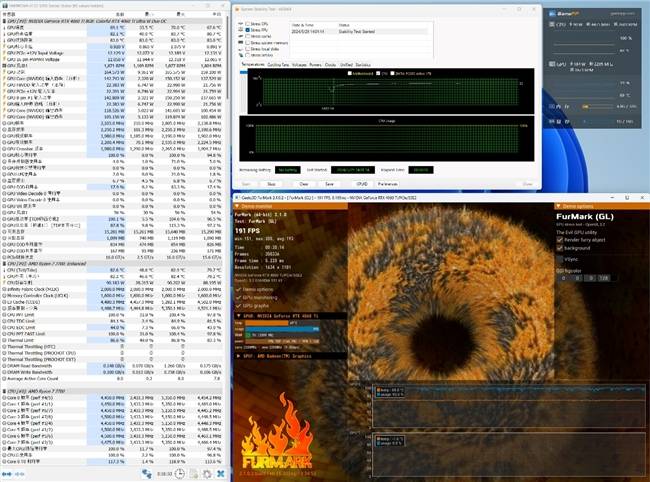Collapse GPU0 NVIDIA GeForce RTX 4060 Ti section
This screenshot has width=650, height=482.
[x=238, y=316]
